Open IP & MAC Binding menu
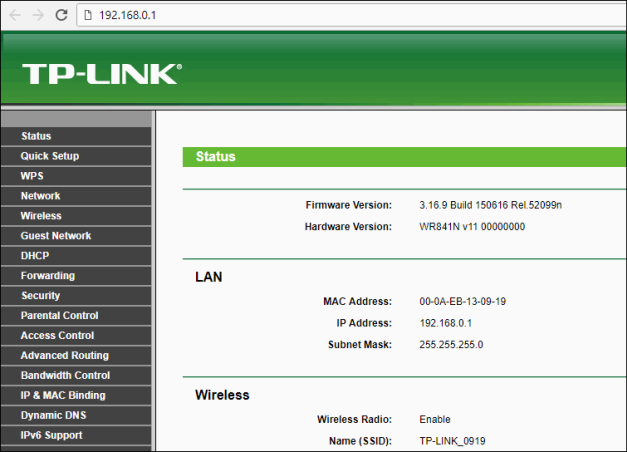The height and width of the screenshot is (452, 627). click(x=76, y=396)
